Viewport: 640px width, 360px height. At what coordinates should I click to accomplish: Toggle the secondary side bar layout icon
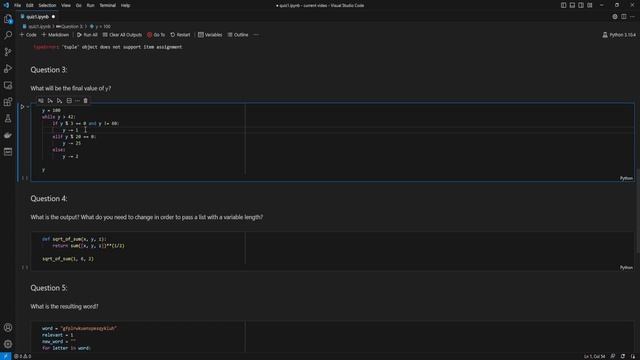point(581,5)
